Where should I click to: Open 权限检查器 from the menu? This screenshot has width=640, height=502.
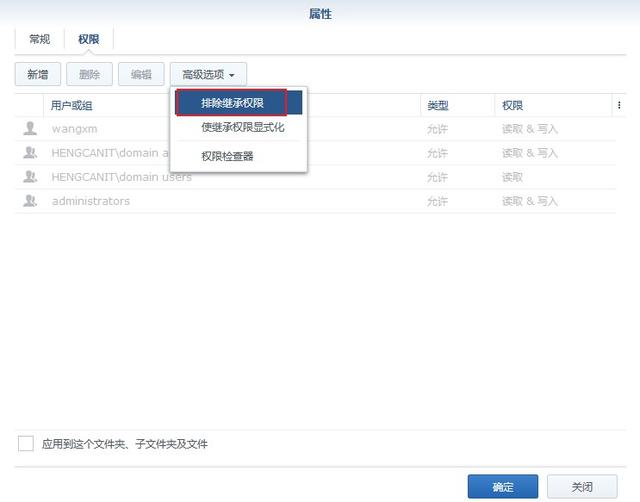tap(239, 156)
